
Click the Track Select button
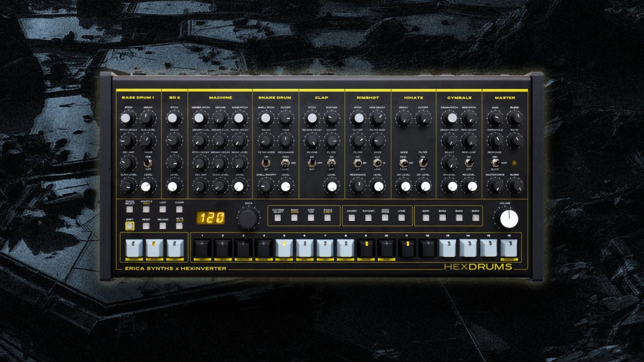[x=130, y=209]
